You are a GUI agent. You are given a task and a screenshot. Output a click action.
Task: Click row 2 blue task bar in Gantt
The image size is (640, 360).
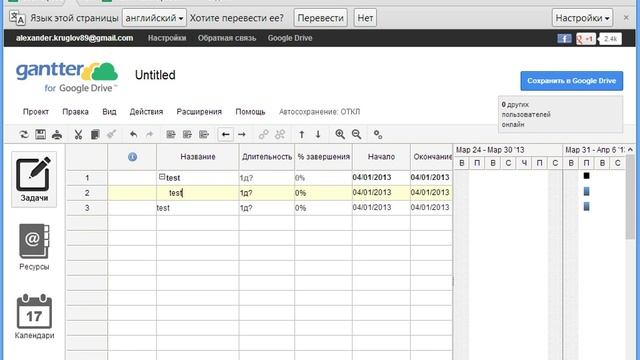point(587,191)
